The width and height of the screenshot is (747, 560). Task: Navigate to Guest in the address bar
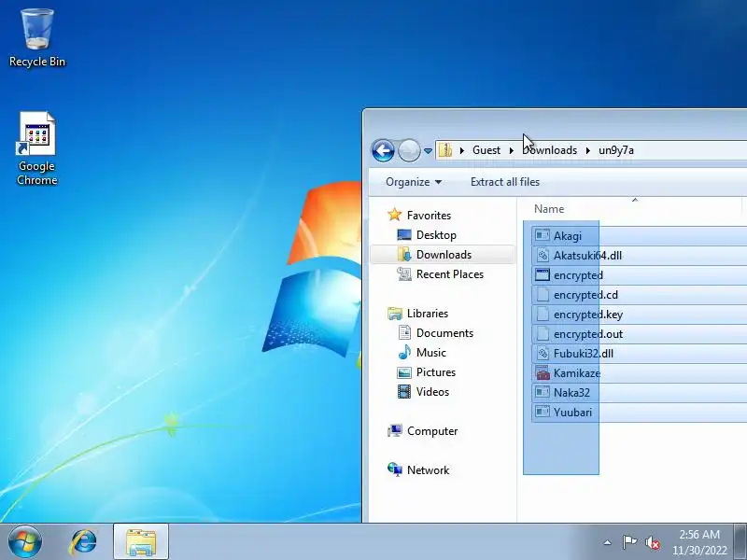click(x=486, y=150)
